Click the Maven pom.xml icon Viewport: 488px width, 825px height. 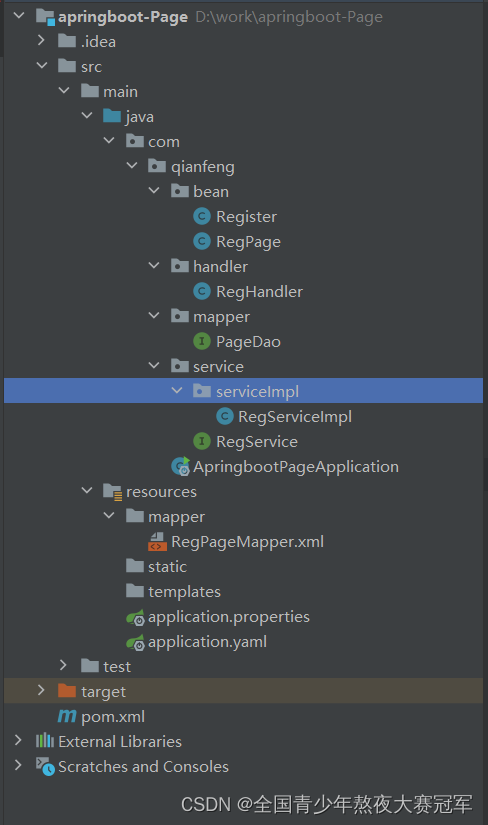(x=67, y=716)
